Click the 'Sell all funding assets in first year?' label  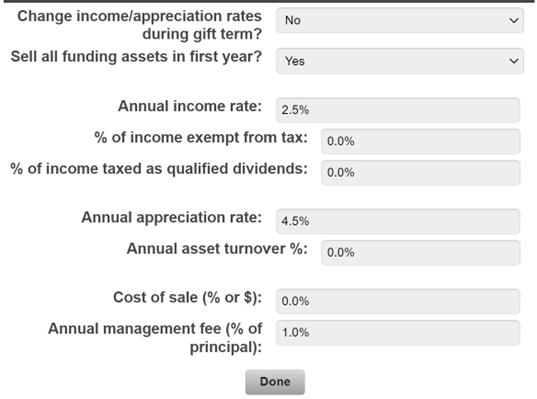136,57
